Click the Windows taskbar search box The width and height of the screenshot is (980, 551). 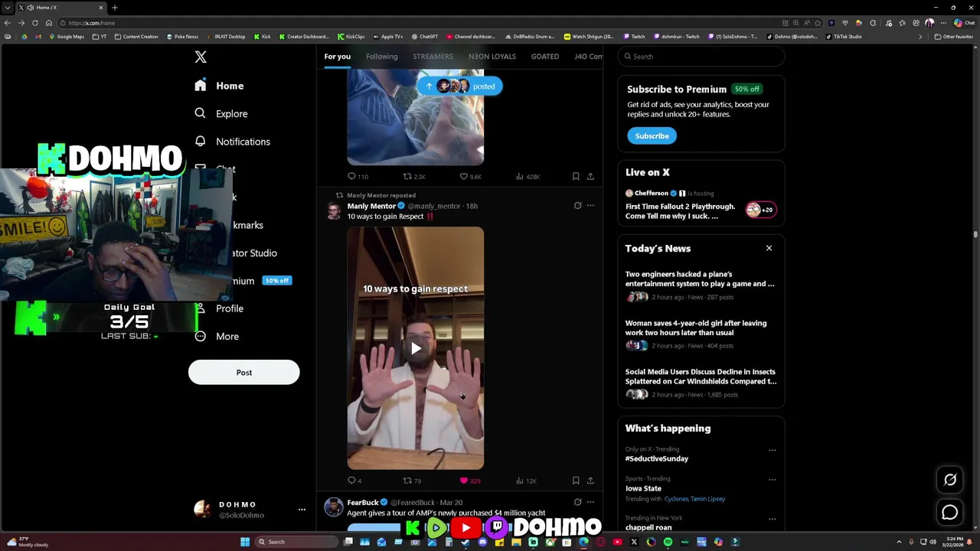296,542
